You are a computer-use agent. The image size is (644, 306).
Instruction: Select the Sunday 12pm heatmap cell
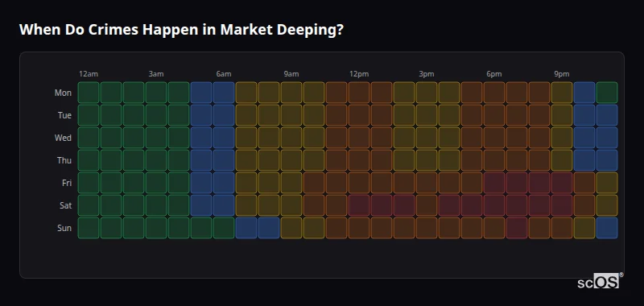click(359, 228)
